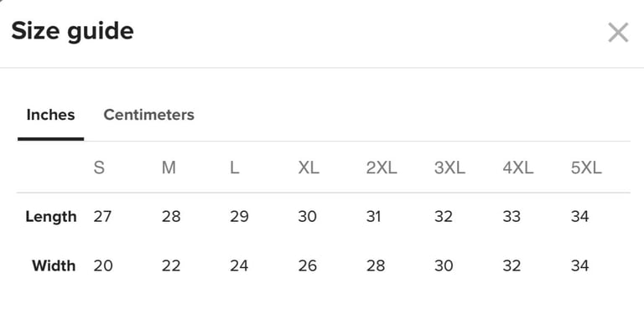Select the 4XL size column header
The width and height of the screenshot is (644, 330).
(x=518, y=168)
